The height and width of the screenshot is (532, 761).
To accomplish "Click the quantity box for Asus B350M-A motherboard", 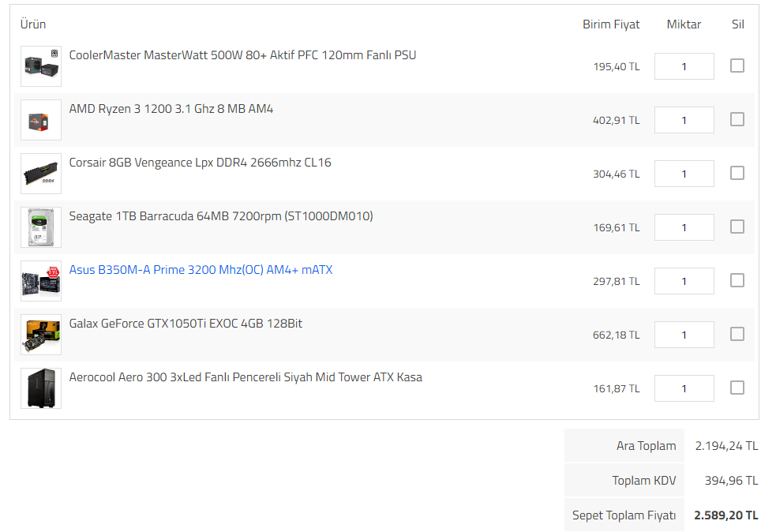I will [684, 281].
